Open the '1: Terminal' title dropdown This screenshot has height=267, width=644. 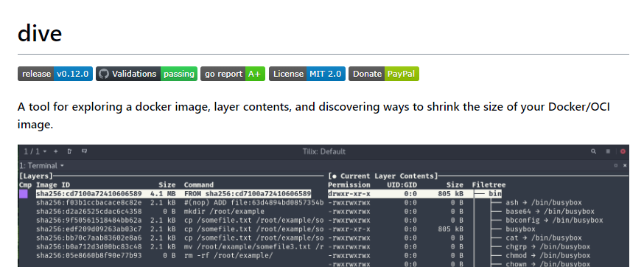pos(41,165)
